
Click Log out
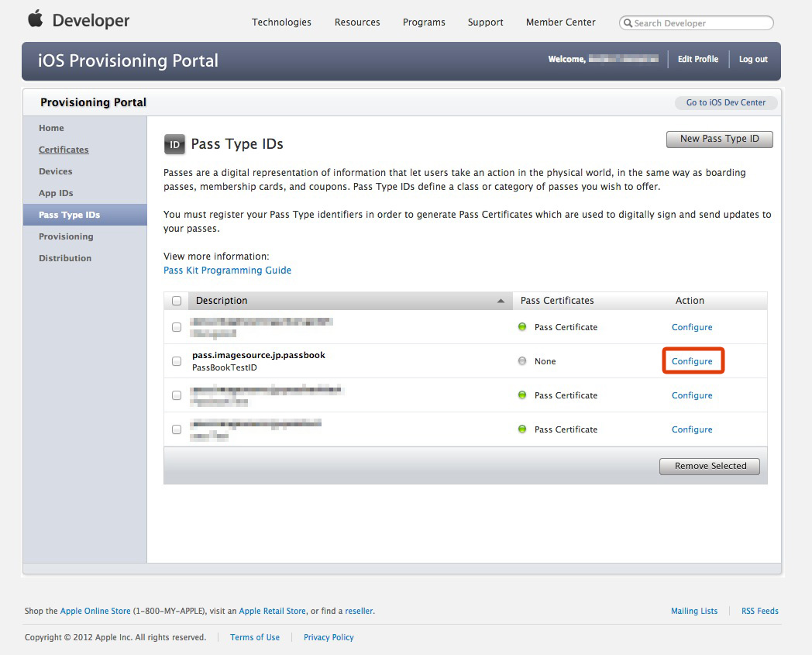pyautogui.click(x=753, y=59)
